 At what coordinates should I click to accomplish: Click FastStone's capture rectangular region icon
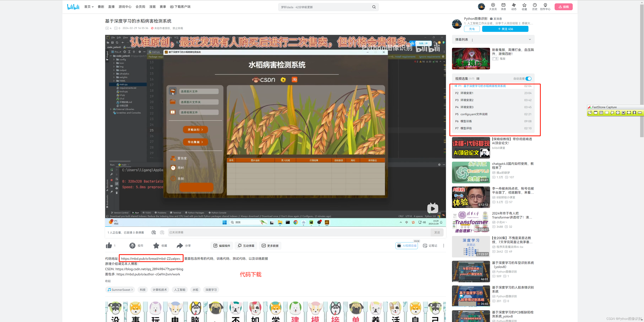click(607, 113)
